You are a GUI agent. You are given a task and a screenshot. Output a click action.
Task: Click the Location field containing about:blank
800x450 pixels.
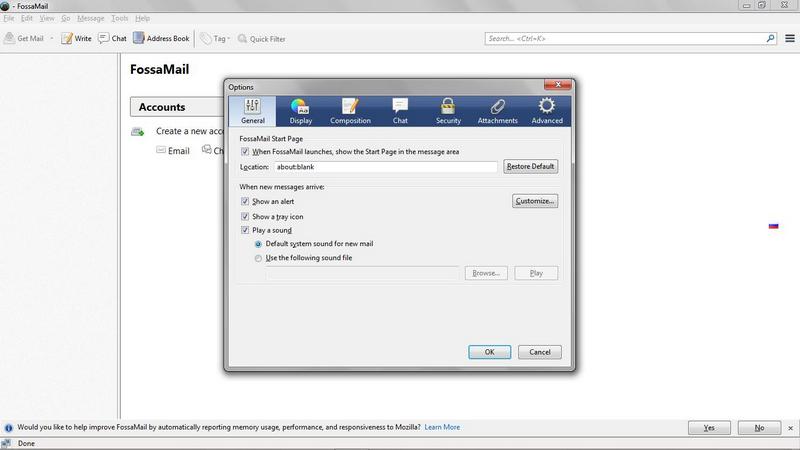[386, 167]
